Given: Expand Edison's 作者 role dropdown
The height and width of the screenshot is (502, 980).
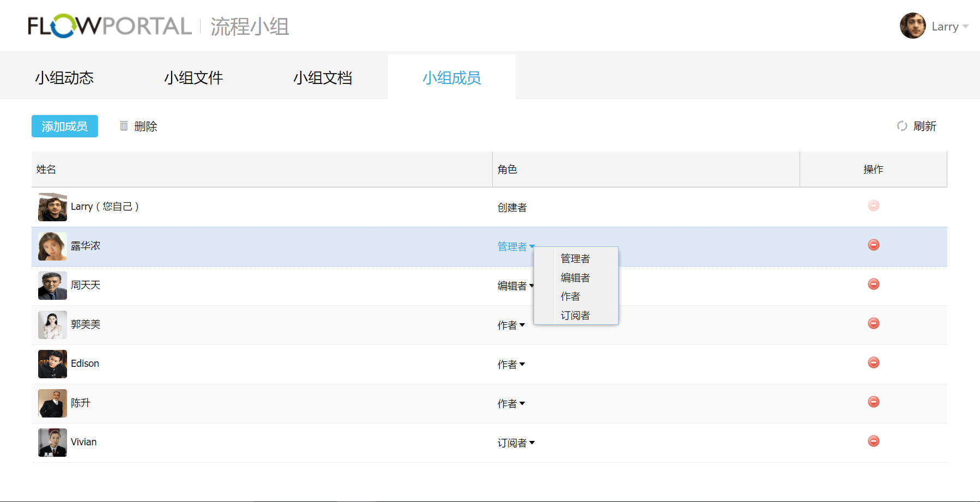Looking at the screenshot, I should tap(511, 364).
